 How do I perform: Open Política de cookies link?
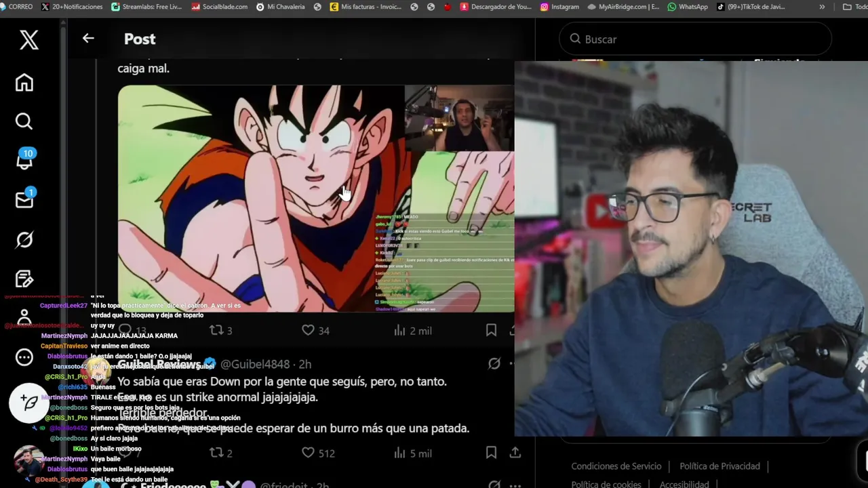(606, 484)
